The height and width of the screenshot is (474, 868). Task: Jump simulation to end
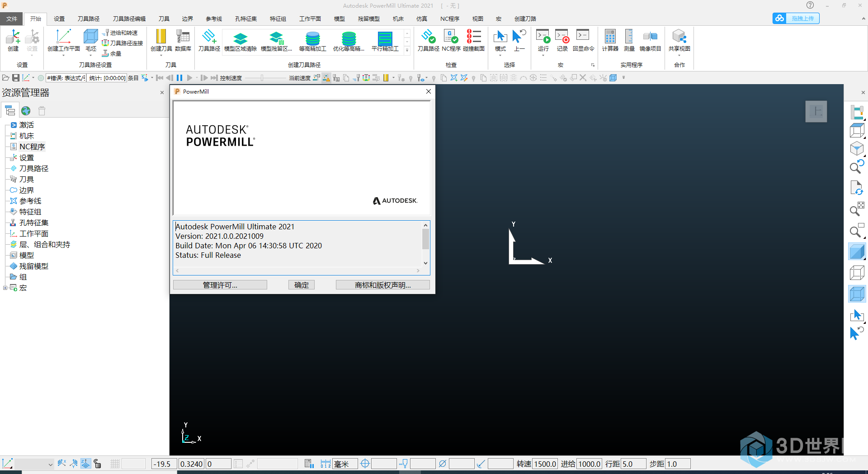point(214,78)
